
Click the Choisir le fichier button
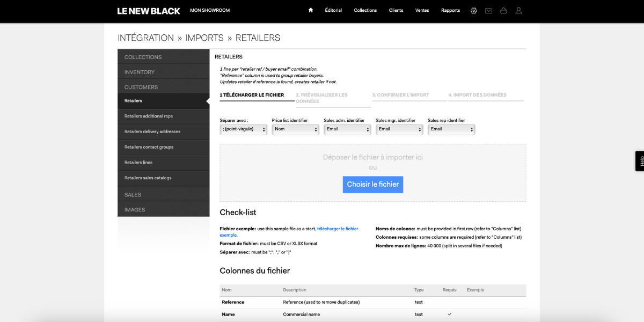373,184
